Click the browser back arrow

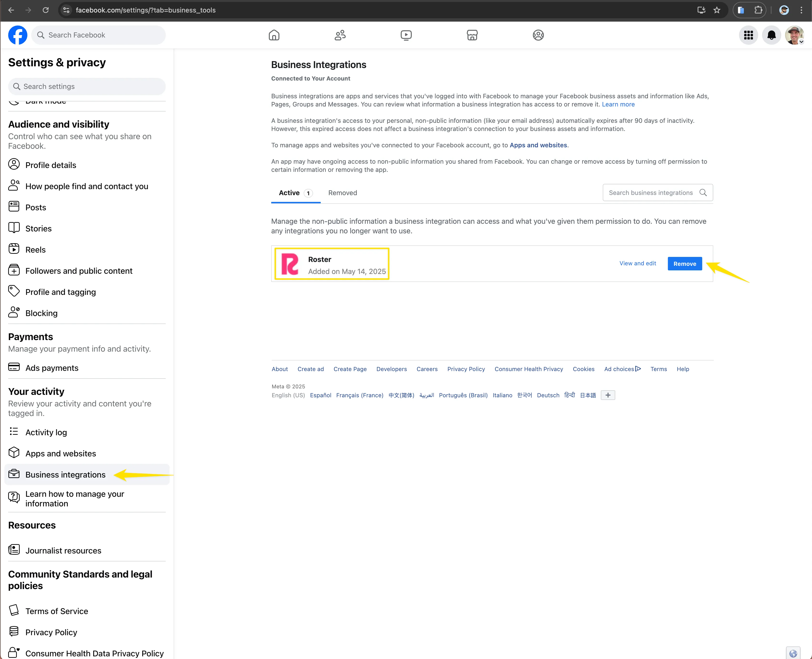(11, 10)
